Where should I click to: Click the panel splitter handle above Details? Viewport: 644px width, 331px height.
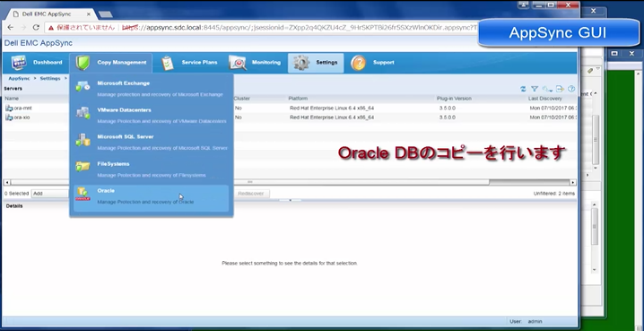290,200
